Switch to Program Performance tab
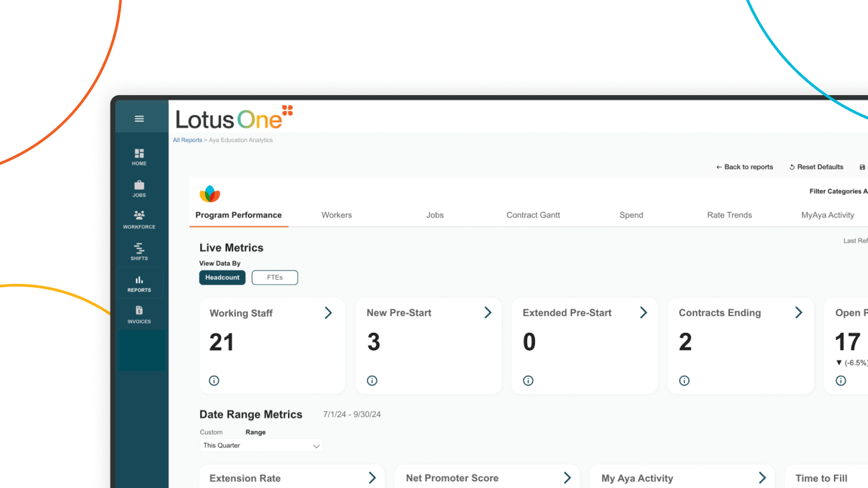 point(238,215)
